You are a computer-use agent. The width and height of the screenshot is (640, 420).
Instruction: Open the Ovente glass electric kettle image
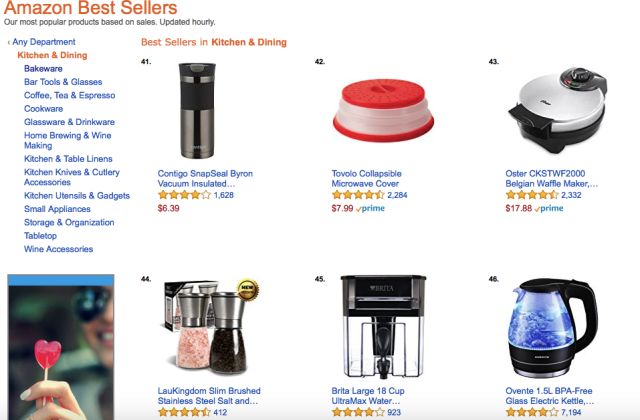coord(553,328)
